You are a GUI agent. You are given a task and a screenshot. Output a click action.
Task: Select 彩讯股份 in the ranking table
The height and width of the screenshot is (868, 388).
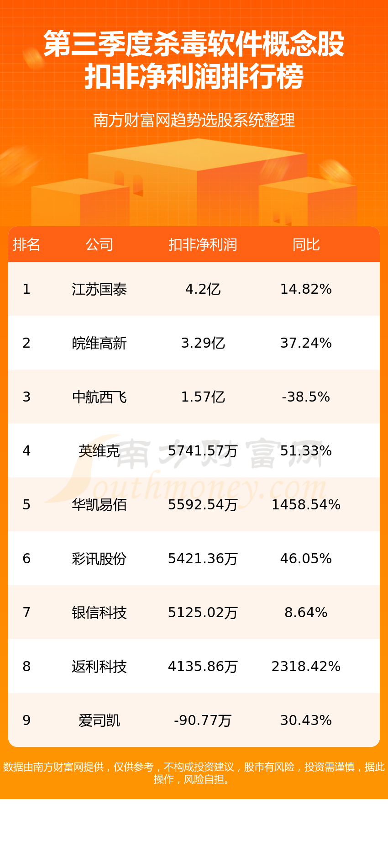coord(99,559)
